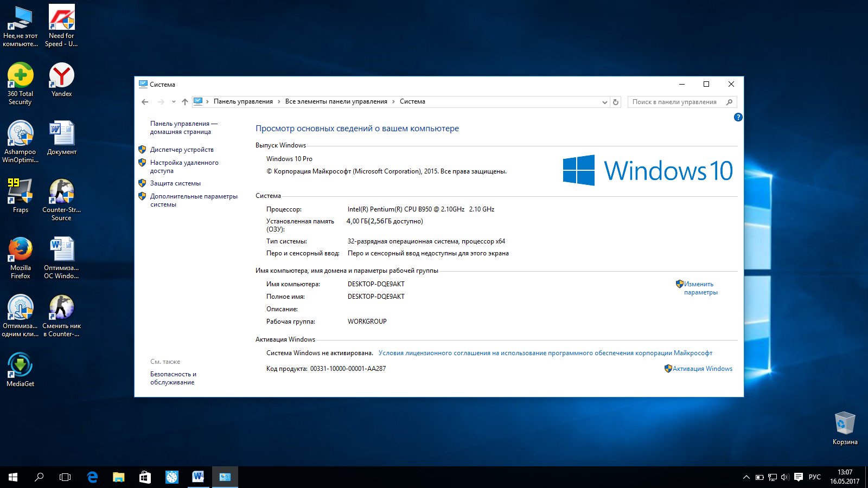Click the System window taskbar button
This screenshot has height=488, width=868.
coord(225,477)
